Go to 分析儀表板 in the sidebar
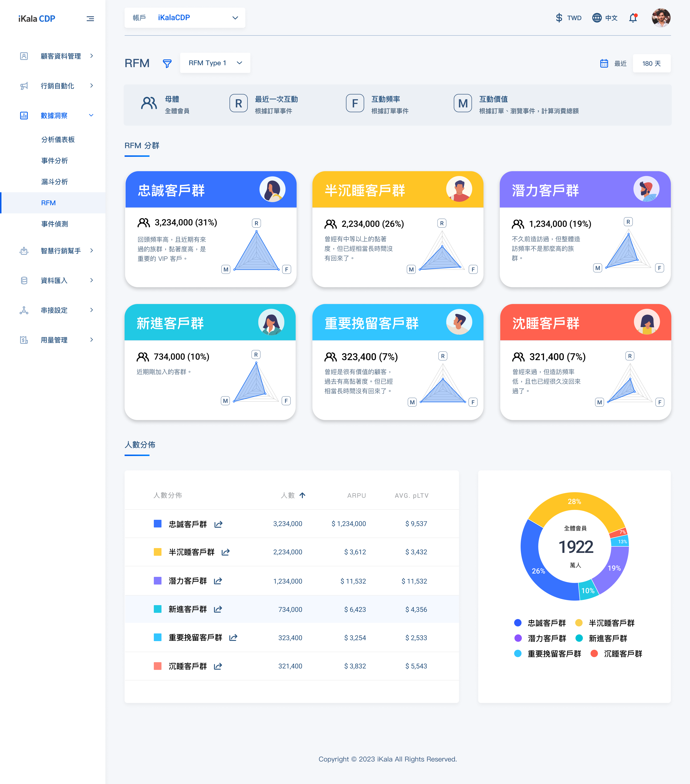Screen dimensions: 690x784 pos(58,140)
